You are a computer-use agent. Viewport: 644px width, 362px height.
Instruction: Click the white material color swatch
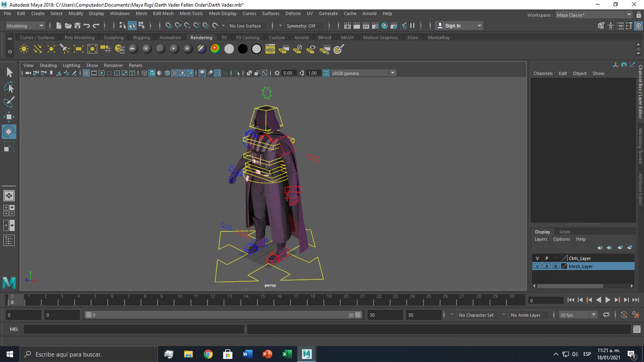pos(229,49)
